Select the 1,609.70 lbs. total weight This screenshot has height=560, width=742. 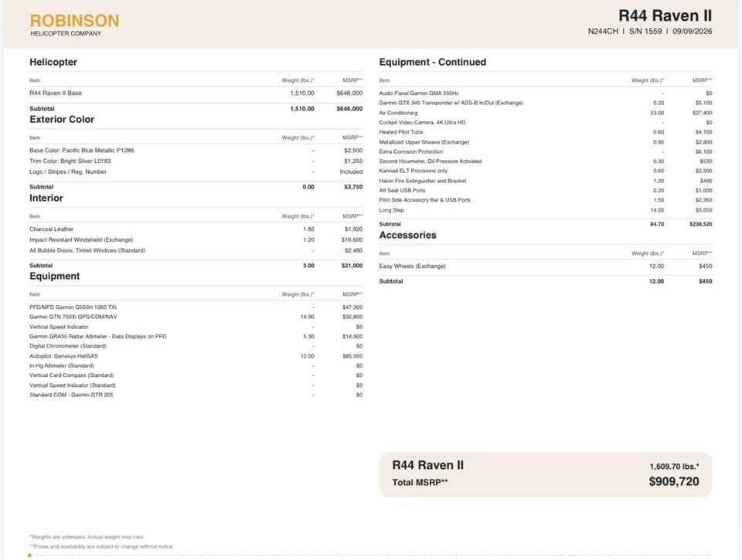[x=674, y=467]
